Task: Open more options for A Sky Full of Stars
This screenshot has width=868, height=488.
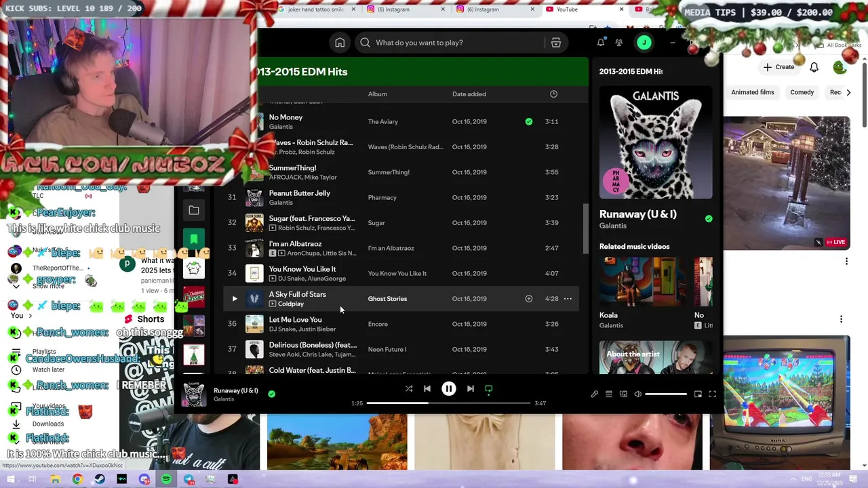Action: (x=568, y=299)
